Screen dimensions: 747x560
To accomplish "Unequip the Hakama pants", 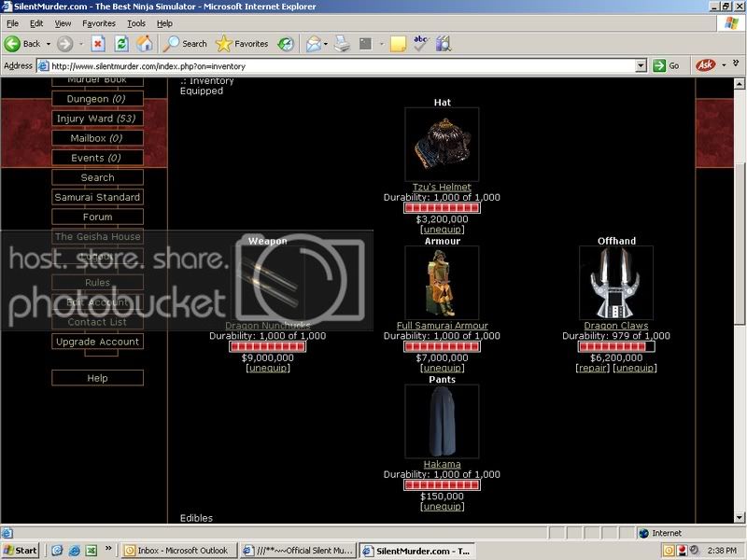I will point(442,506).
